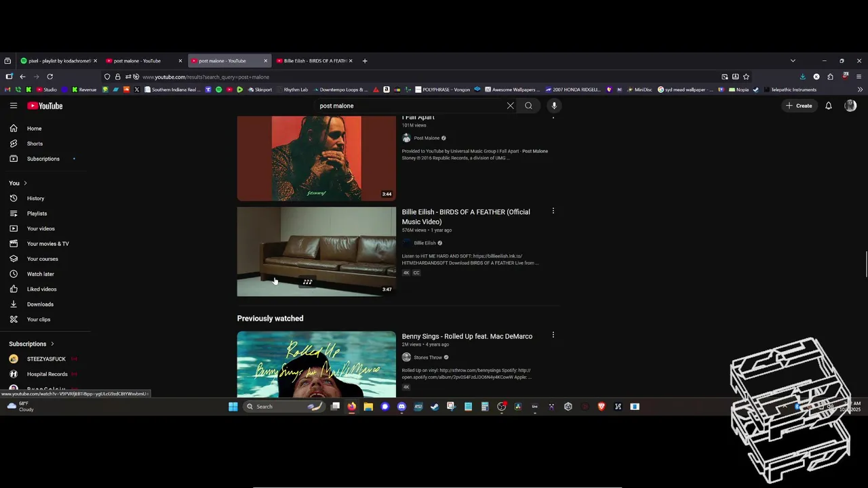The image size is (868, 488).
Task: Open the browser downloads panel
Action: [x=803, y=77]
